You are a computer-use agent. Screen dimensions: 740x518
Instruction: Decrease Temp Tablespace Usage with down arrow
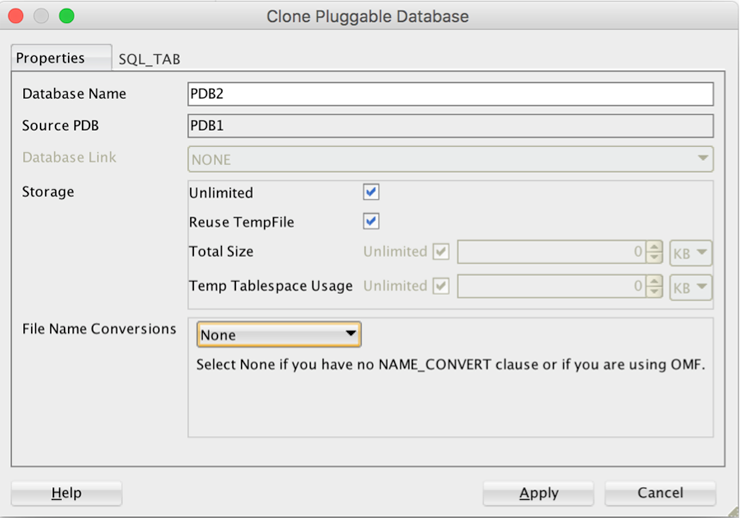pyautogui.click(x=654, y=292)
